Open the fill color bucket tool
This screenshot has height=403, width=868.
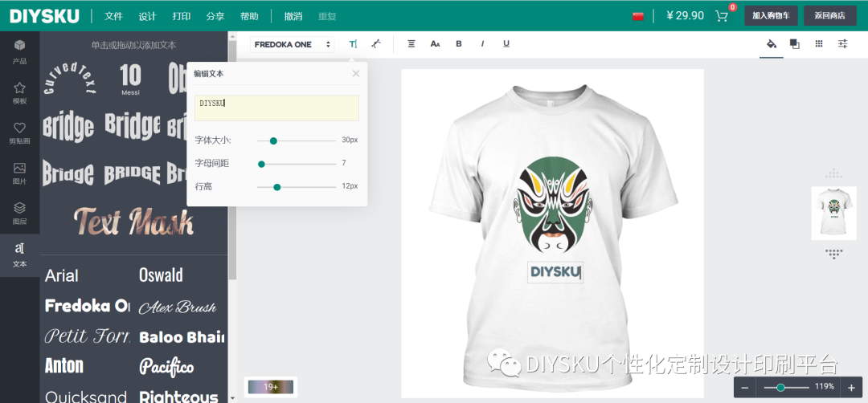[771, 44]
